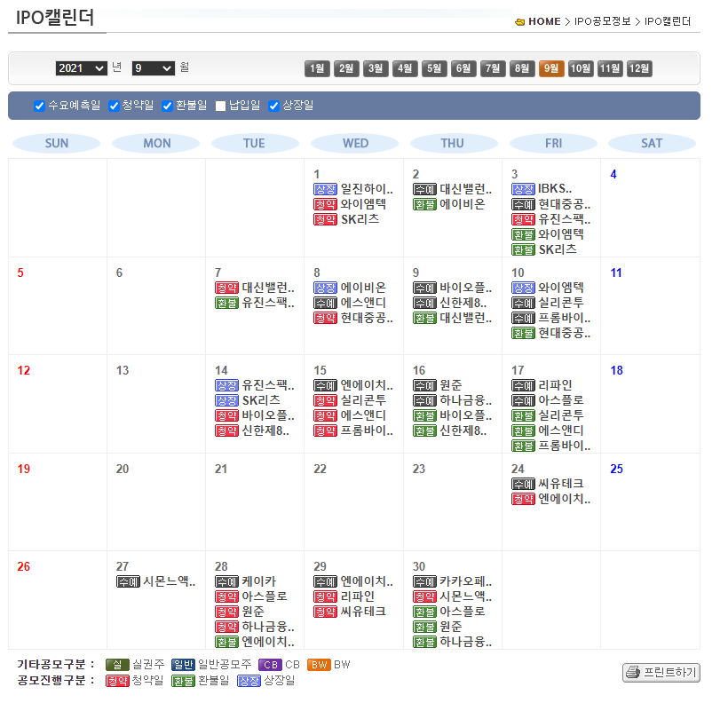The width and height of the screenshot is (728, 703).
Task: Switch to the 6월 month tab
Action: coord(463,68)
